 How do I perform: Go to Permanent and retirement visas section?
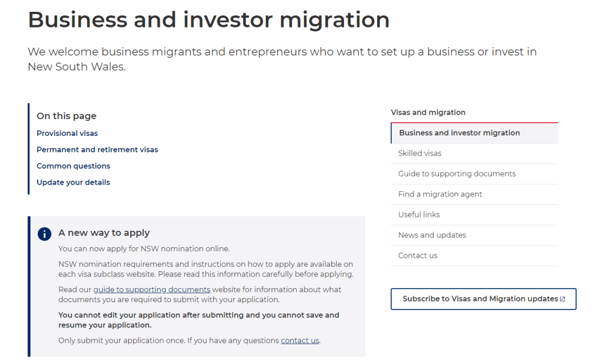point(97,149)
